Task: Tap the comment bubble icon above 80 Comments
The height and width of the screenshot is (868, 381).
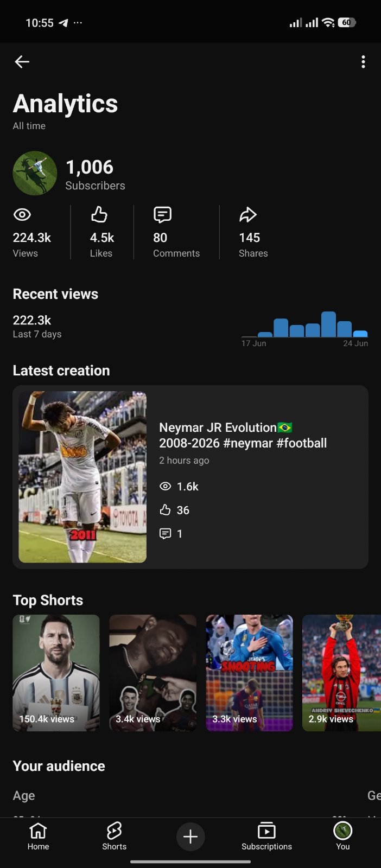Action: pos(162,215)
